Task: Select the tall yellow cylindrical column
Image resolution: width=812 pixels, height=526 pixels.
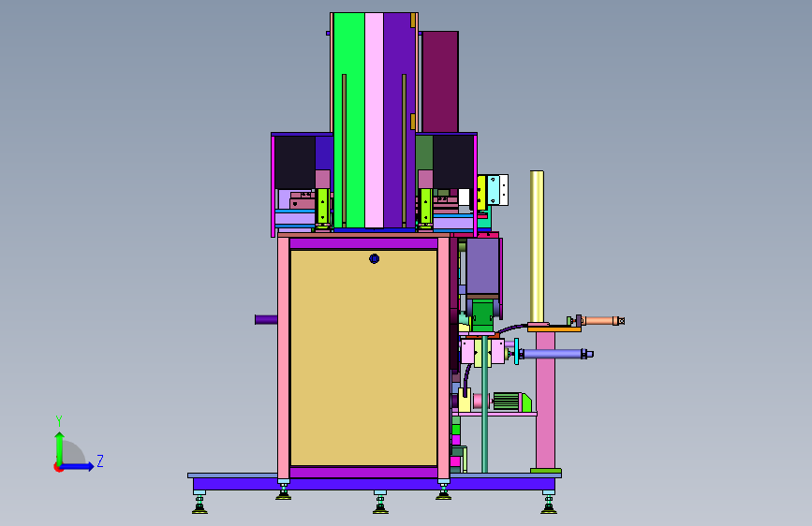Action: [537, 246]
